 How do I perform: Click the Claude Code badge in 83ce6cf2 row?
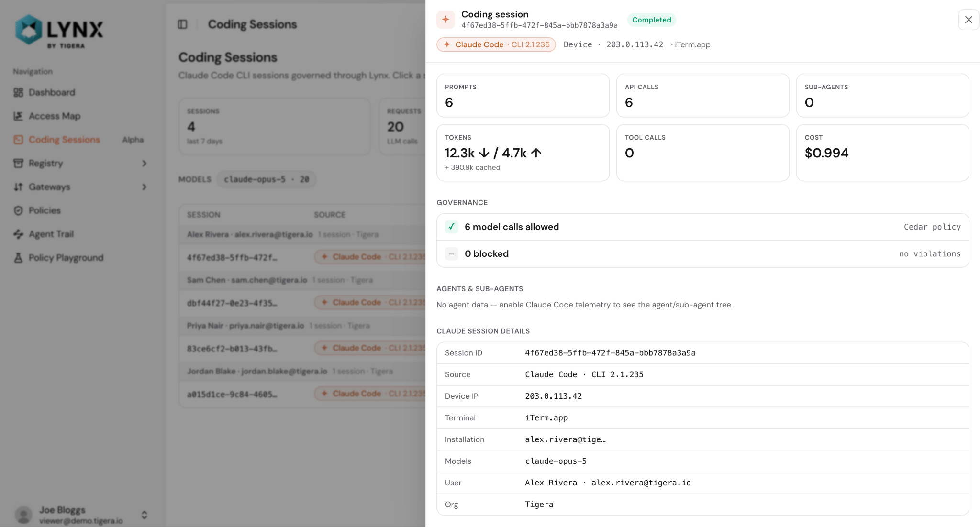[x=370, y=348]
